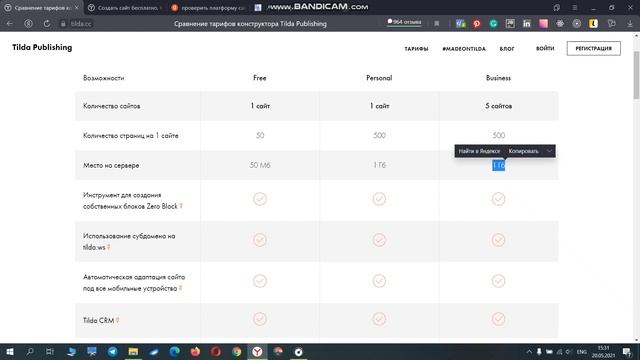Open Task View on the taskbar
This screenshot has width=640, height=360.
click(x=50, y=351)
